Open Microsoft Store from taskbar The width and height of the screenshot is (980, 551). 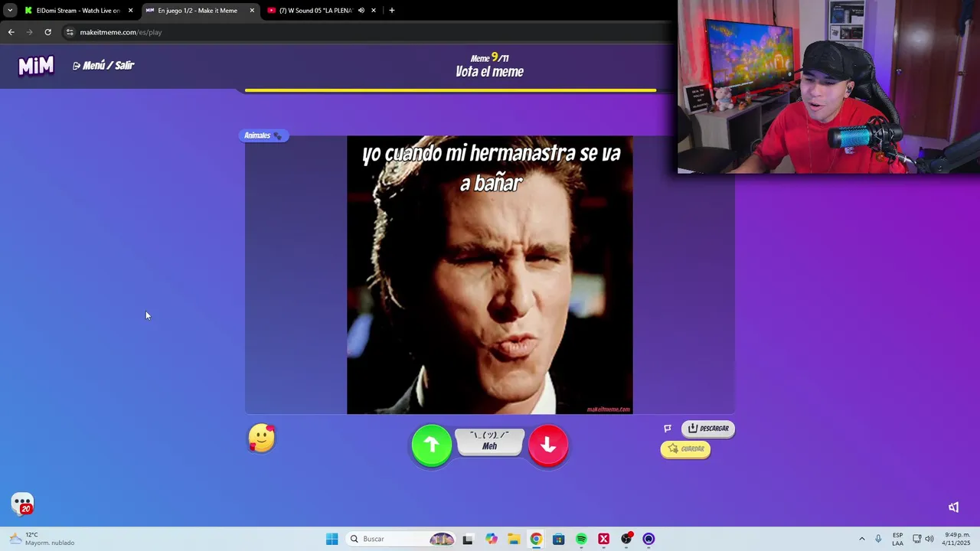[558, 539]
